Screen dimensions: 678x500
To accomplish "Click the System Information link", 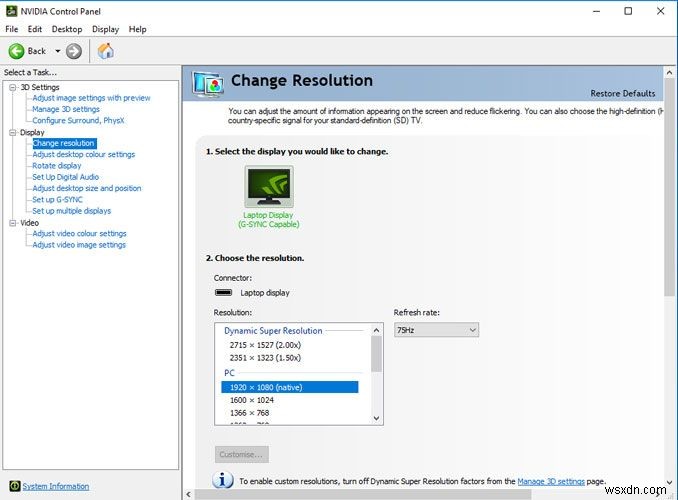I will coord(56,487).
